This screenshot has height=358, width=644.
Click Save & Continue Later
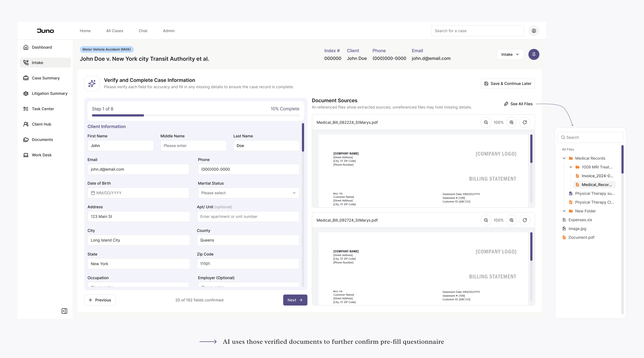(508, 84)
